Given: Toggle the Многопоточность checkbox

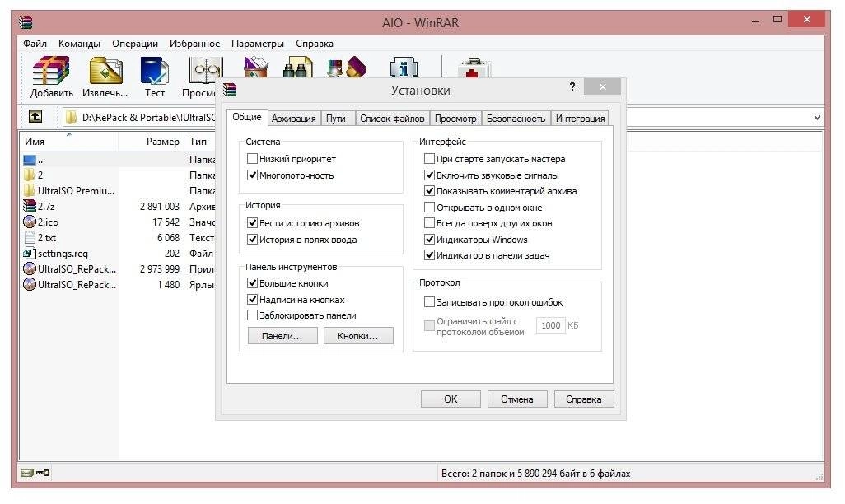Looking at the screenshot, I should (252, 175).
